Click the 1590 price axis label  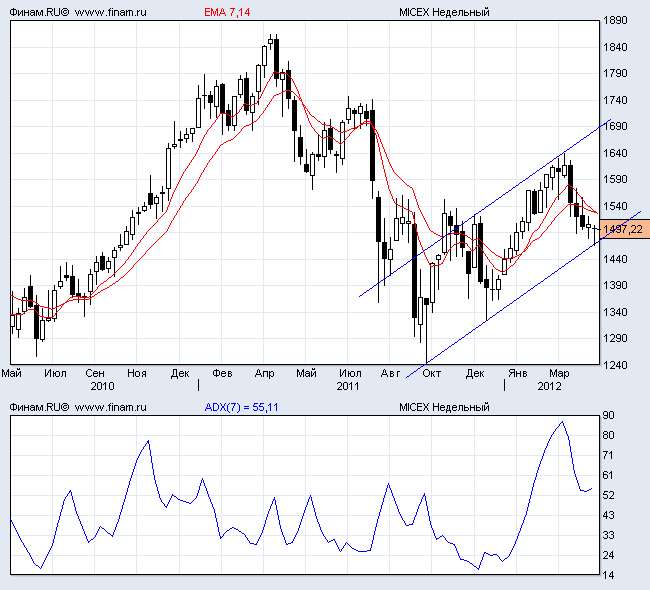click(615, 180)
